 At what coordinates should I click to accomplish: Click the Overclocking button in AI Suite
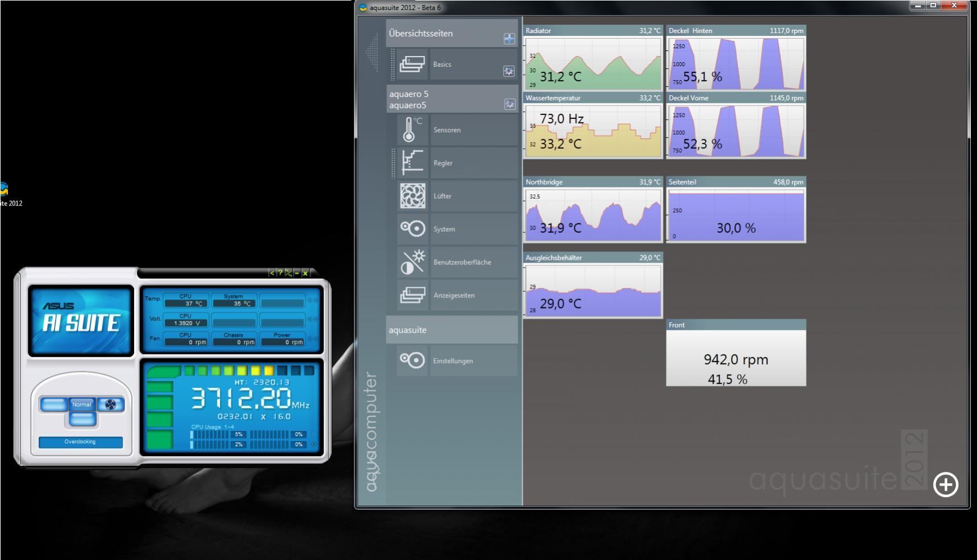coord(80,442)
